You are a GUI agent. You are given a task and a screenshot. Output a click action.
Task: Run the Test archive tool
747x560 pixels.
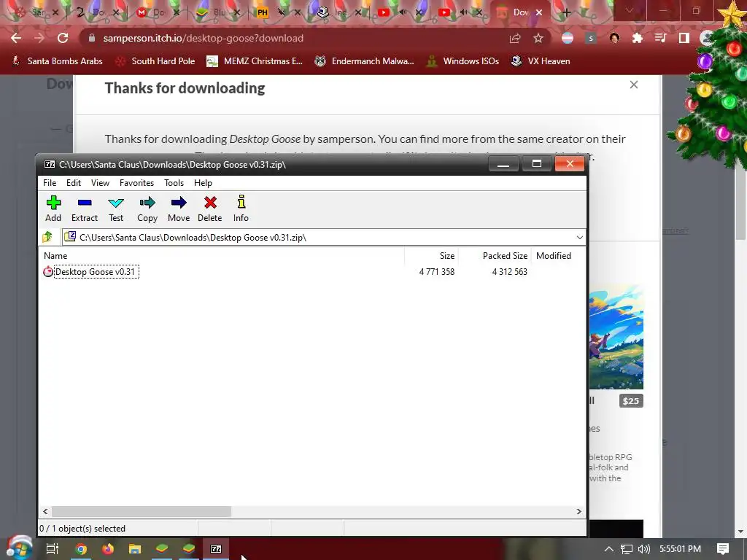tap(116, 209)
